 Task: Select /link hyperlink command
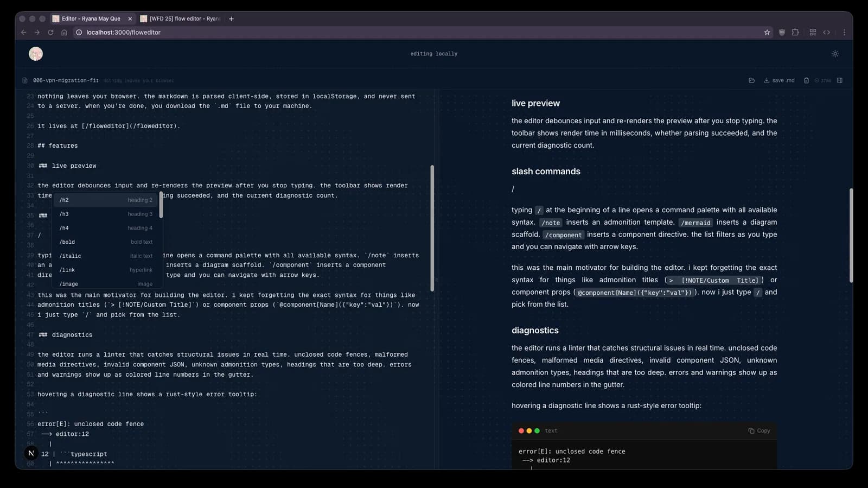106,270
